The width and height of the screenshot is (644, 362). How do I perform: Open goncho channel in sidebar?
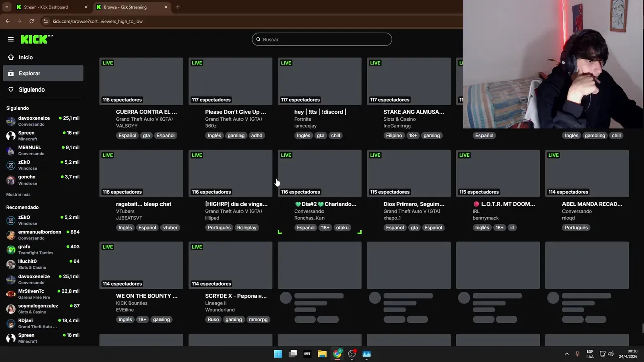[43, 180]
